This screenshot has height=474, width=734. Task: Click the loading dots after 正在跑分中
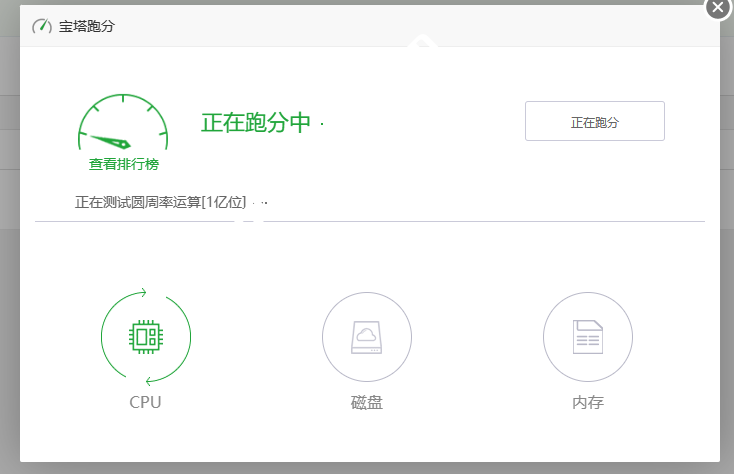(x=322, y=124)
